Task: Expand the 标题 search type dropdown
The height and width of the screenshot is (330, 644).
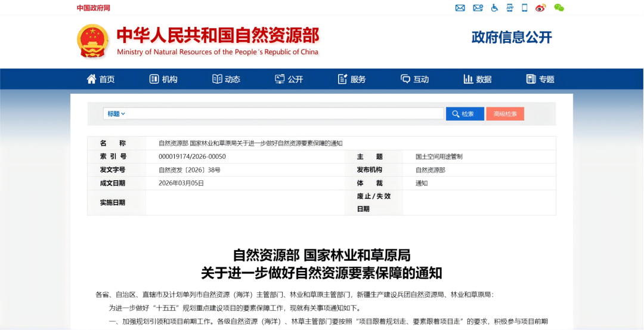Action: 116,113
